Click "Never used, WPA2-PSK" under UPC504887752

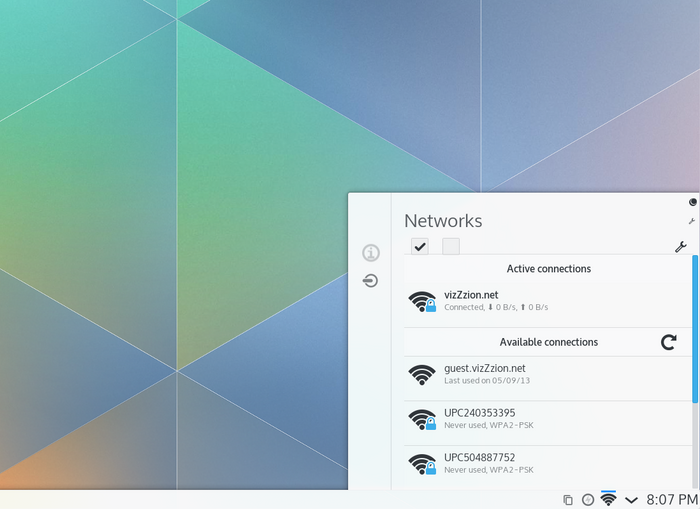click(489, 470)
